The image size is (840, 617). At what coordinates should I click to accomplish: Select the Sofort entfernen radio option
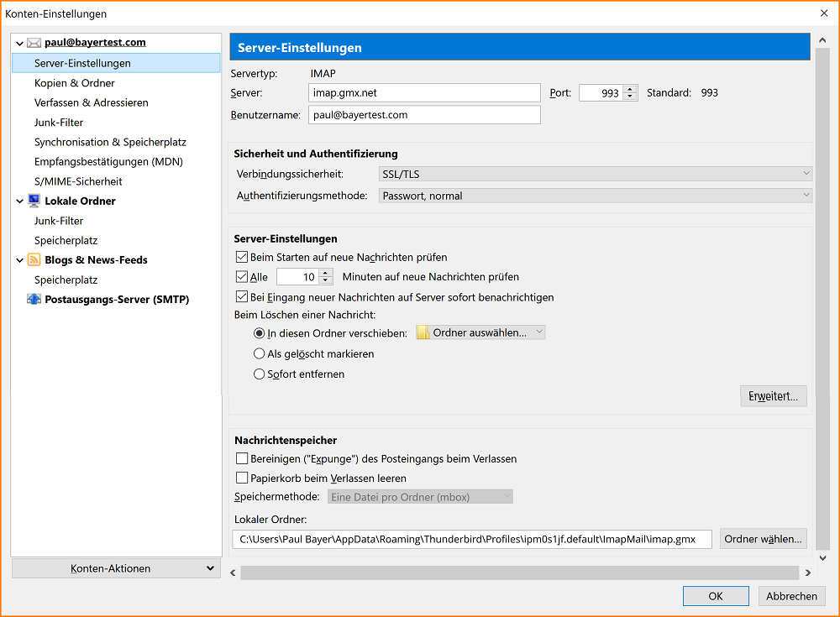pyautogui.click(x=260, y=374)
